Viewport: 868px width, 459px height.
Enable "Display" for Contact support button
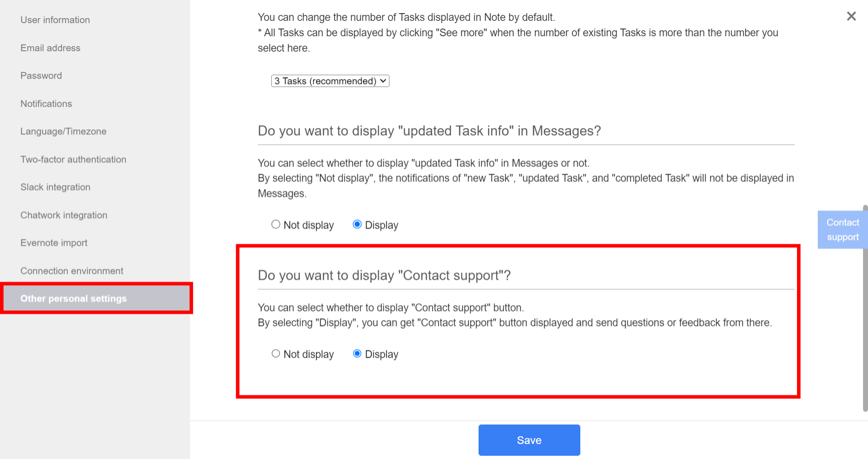[357, 354]
